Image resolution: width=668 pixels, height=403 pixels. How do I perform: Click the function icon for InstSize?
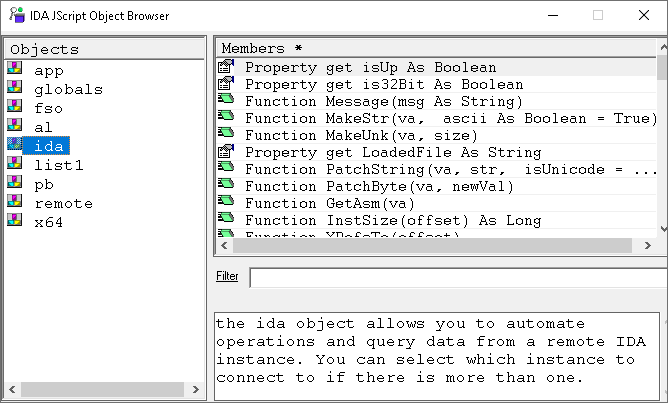point(226,217)
